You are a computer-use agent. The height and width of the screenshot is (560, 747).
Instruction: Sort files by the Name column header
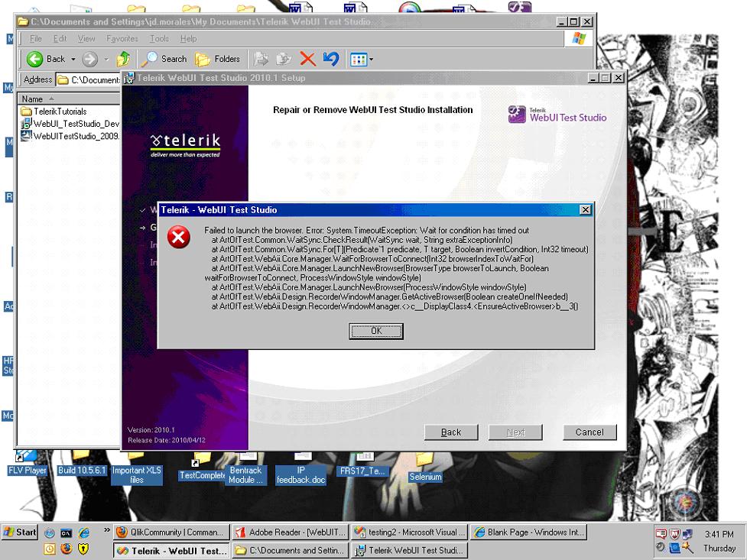click(x=69, y=99)
